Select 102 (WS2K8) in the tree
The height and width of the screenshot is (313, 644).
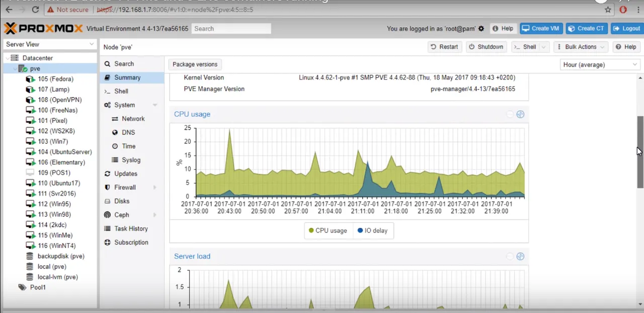[56, 131]
